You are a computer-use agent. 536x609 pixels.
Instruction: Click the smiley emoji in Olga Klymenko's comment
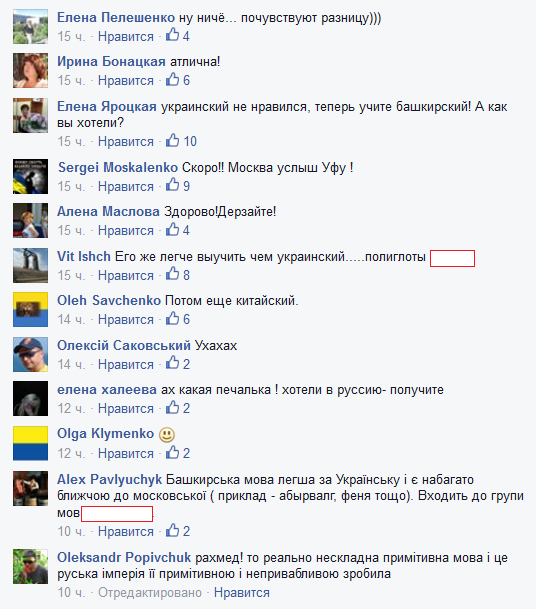pos(167,435)
